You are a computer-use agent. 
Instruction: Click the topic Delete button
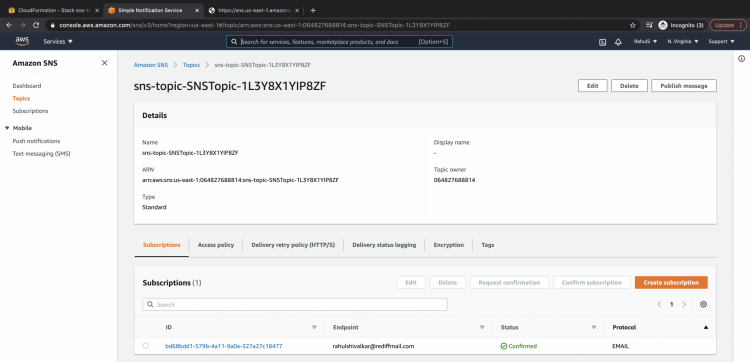(629, 86)
